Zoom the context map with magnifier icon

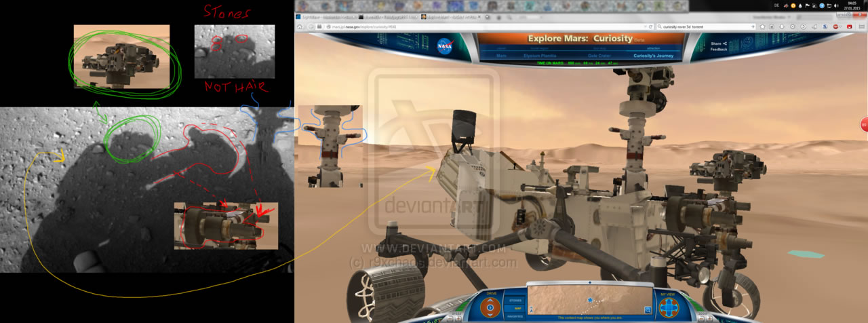click(648, 310)
